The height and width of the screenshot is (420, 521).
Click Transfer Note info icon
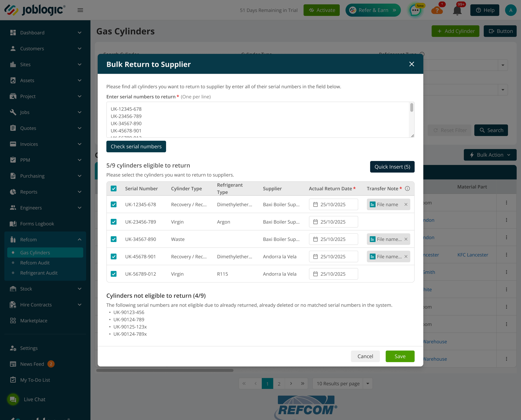(x=408, y=188)
